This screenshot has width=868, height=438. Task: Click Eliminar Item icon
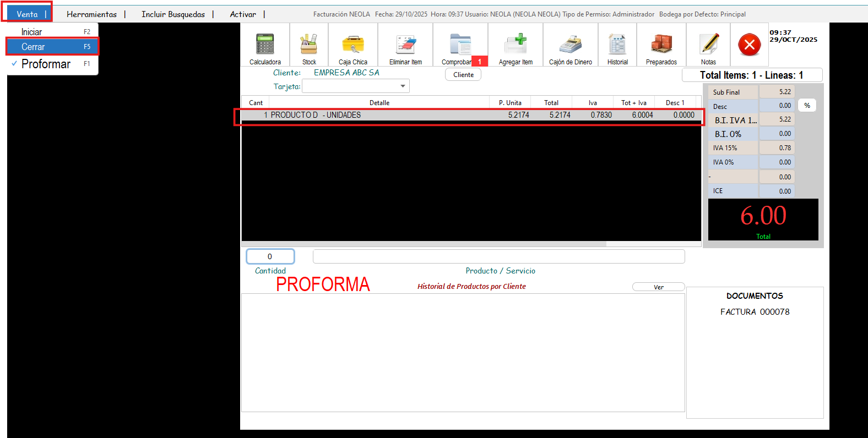click(405, 45)
